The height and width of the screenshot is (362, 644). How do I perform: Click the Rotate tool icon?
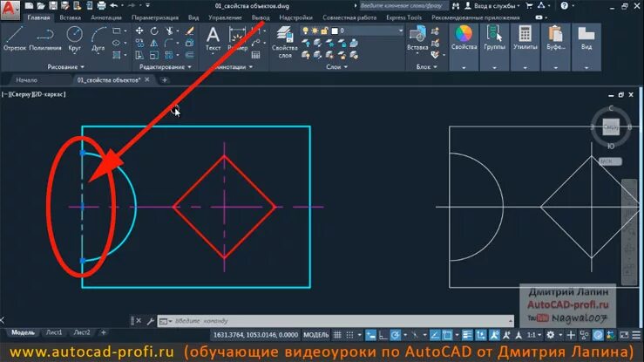click(154, 31)
